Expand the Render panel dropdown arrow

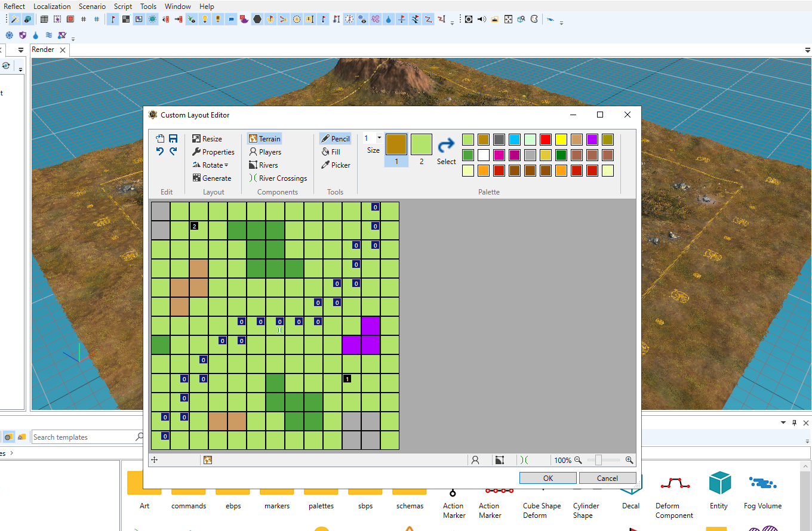tap(808, 50)
